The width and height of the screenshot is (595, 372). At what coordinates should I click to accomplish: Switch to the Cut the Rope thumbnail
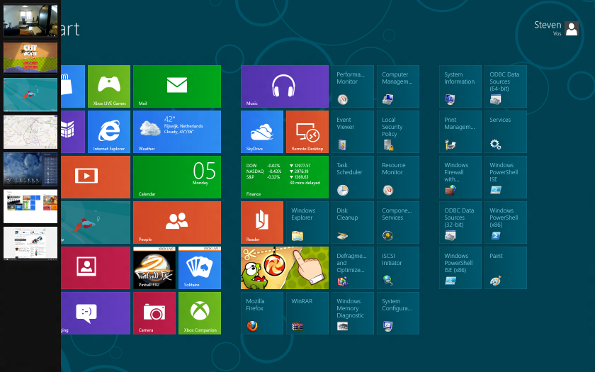tap(30, 57)
